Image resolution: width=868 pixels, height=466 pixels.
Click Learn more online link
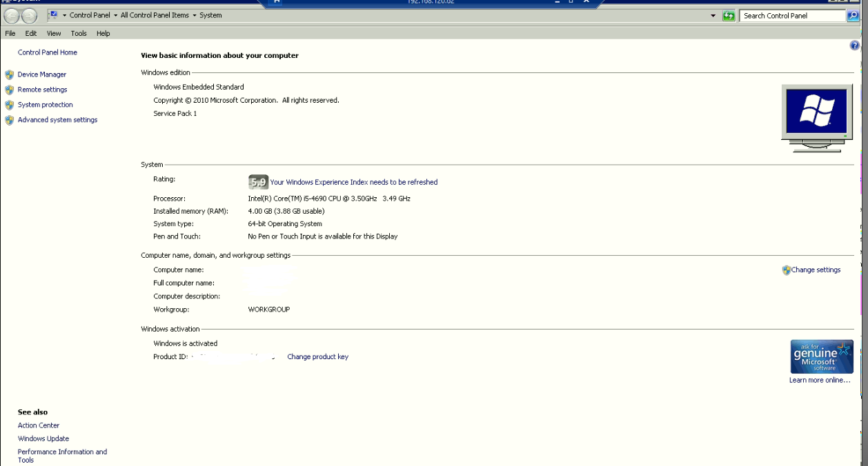click(820, 381)
